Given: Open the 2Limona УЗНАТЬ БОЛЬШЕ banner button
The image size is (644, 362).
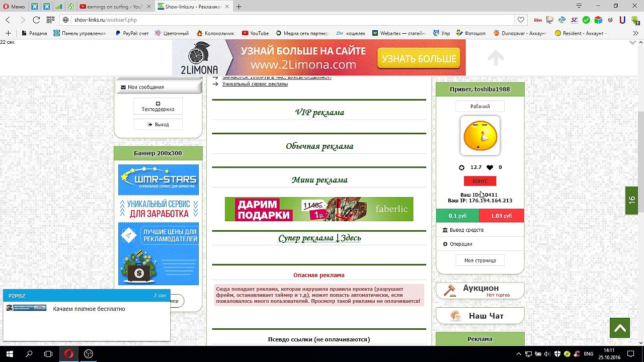Looking at the screenshot, I should [419, 59].
